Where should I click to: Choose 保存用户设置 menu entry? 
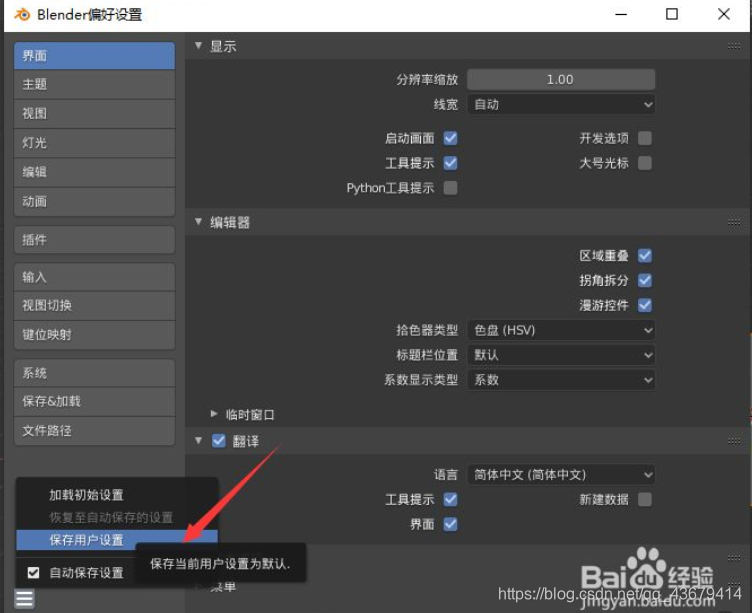coord(117,540)
